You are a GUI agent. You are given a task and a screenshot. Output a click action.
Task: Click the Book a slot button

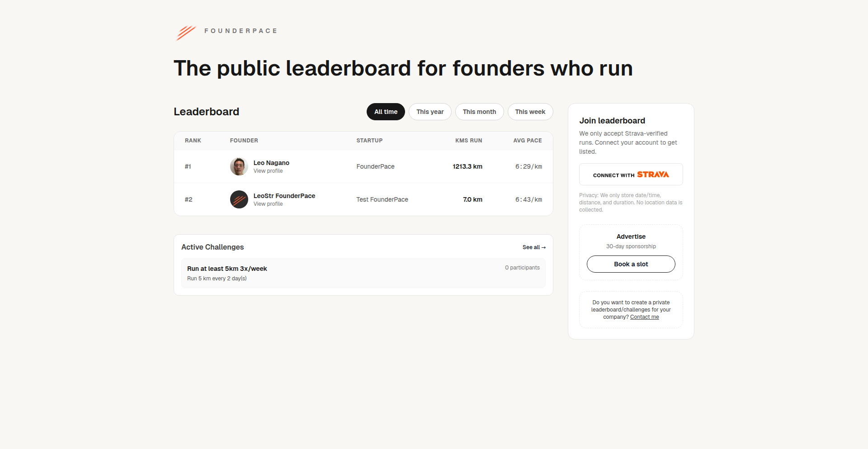pyautogui.click(x=631, y=264)
